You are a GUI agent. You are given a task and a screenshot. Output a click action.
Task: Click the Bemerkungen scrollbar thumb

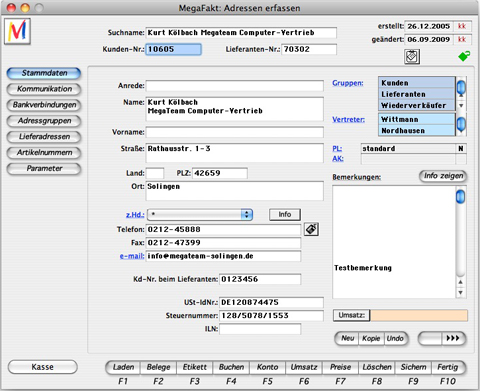(x=460, y=197)
